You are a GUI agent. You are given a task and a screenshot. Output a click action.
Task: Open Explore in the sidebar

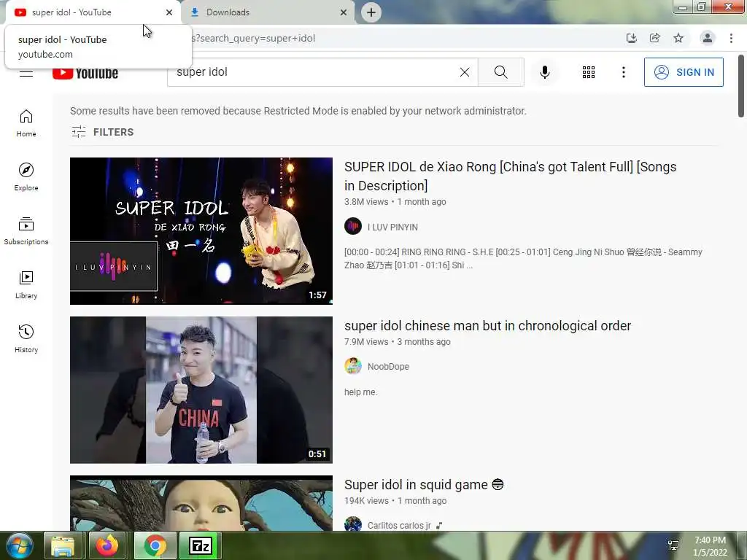pyautogui.click(x=26, y=176)
